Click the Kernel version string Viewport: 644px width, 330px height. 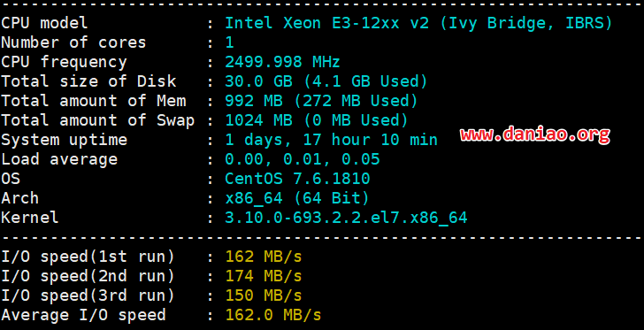pos(346,218)
